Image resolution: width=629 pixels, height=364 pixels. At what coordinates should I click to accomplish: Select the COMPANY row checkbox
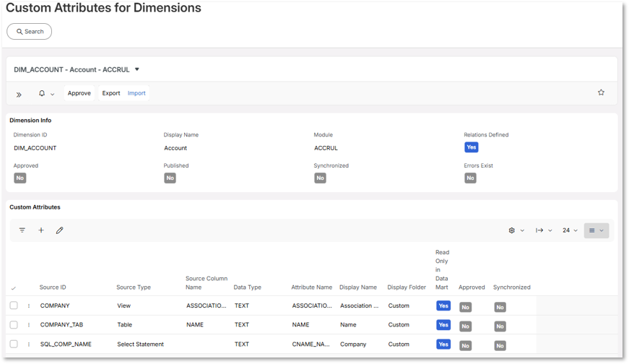click(14, 305)
